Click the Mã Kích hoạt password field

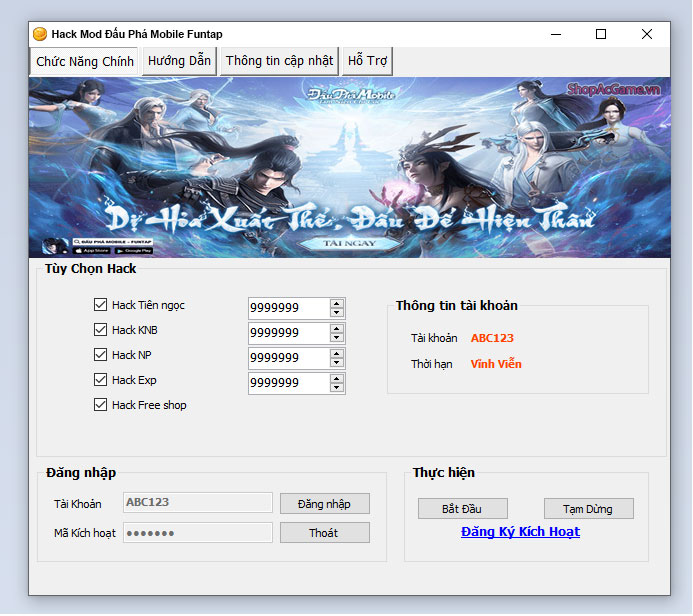[x=198, y=533]
